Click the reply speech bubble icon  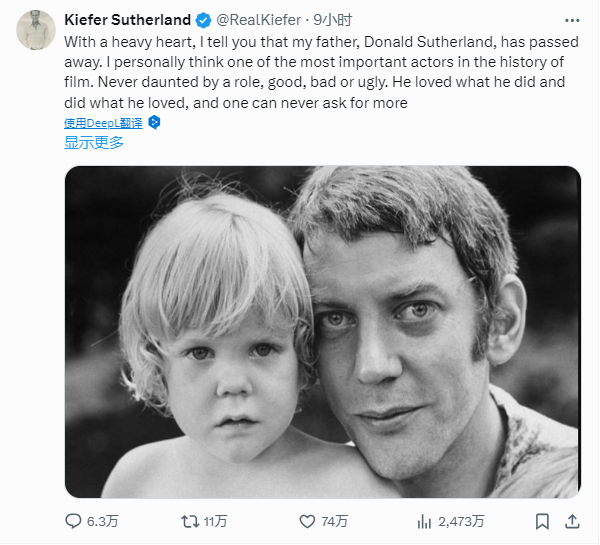pos(73,521)
